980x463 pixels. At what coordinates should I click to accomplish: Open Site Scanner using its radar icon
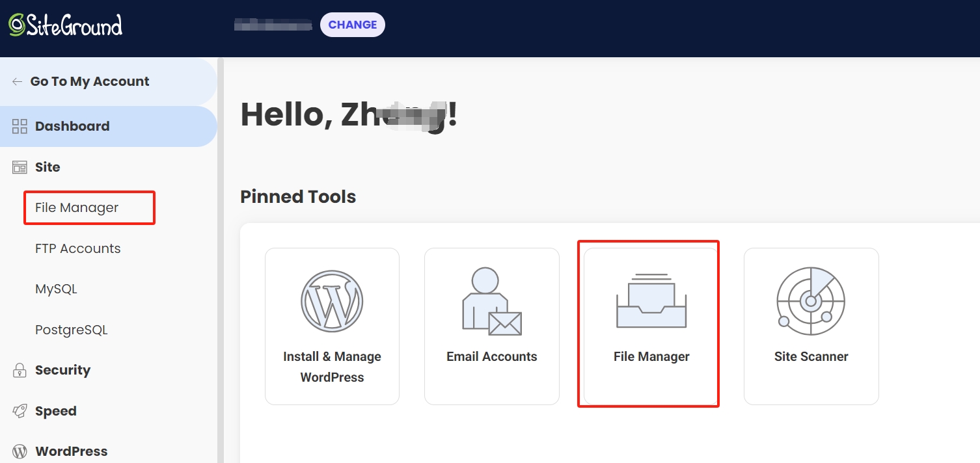tap(811, 301)
